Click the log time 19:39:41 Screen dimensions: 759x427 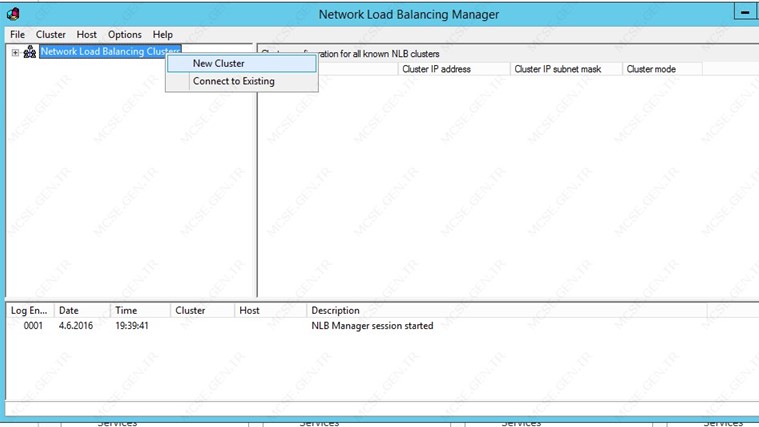[x=132, y=326]
